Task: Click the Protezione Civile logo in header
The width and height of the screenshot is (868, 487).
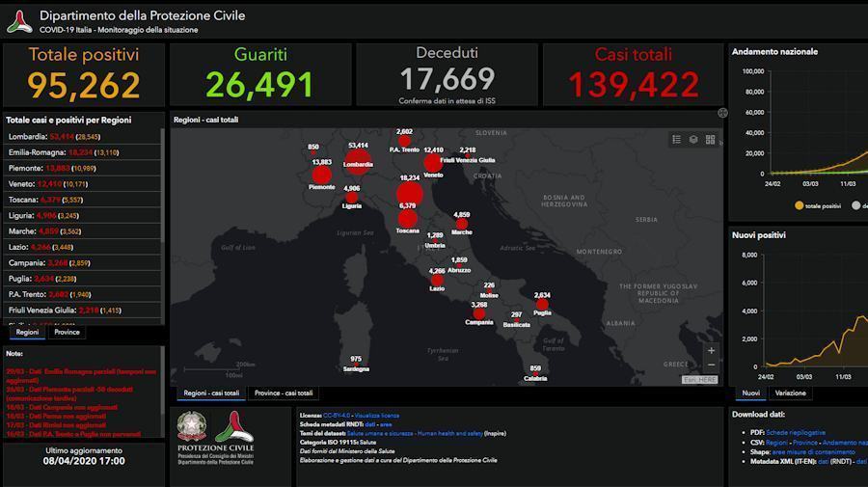Action: tap(19, 21)
